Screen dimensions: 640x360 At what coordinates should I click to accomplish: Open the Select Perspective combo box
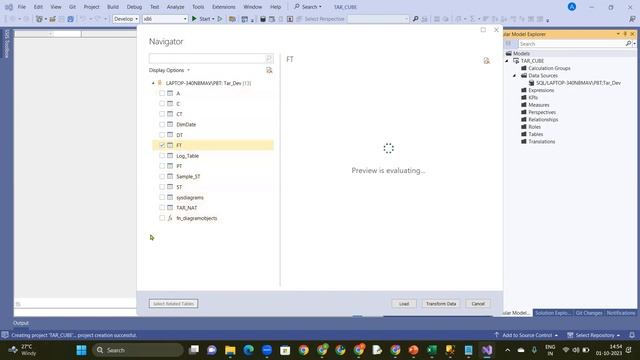[x=378, y=19]
